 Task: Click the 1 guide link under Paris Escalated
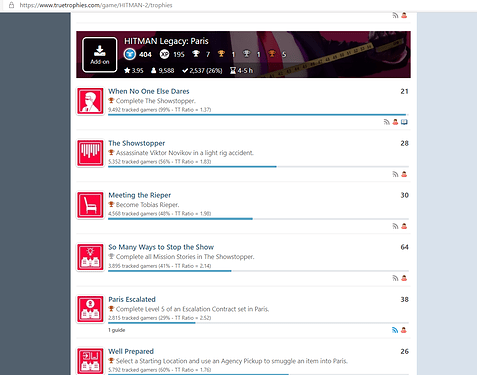117,330
